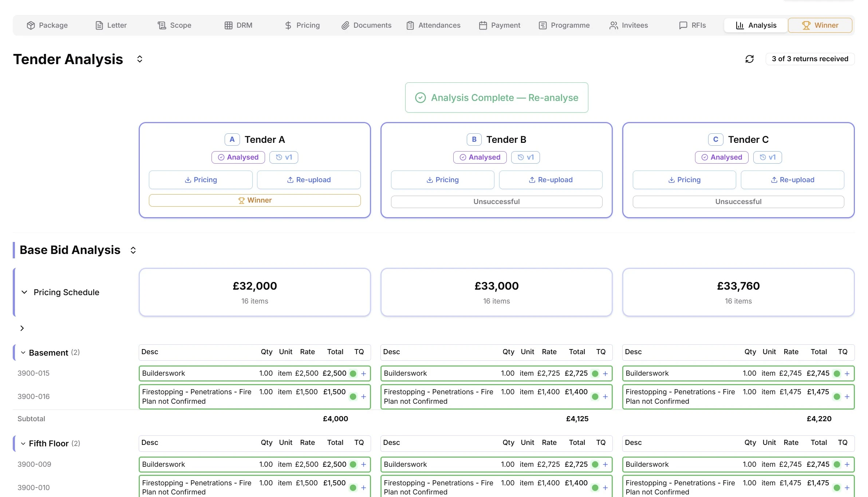Click the refresh returns icon
Viewport: 868px width, 497px height.
coord(750,59)
